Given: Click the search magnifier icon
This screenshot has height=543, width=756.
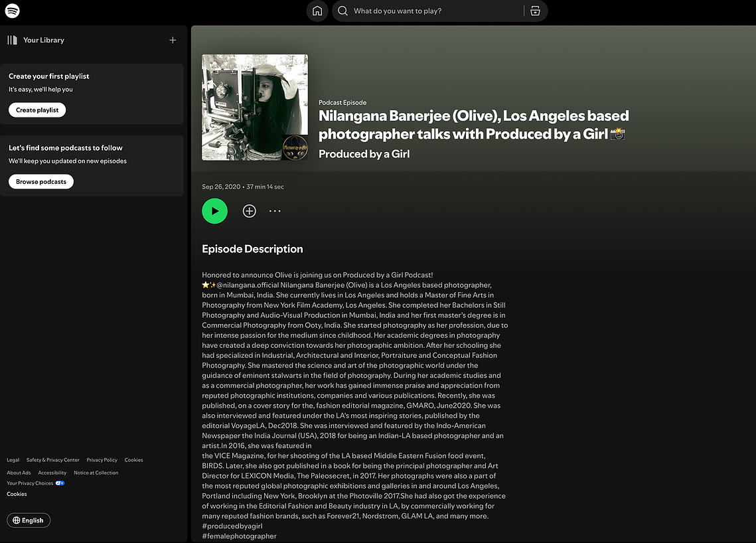Looking at the screenshot, I should point(342,11).
